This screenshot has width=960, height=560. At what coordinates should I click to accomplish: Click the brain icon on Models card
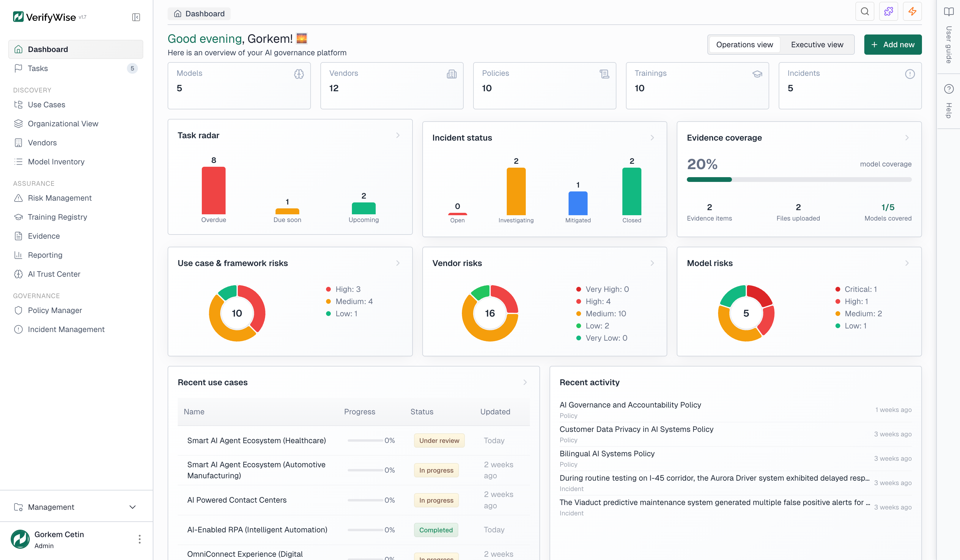(x=299, y=74)
